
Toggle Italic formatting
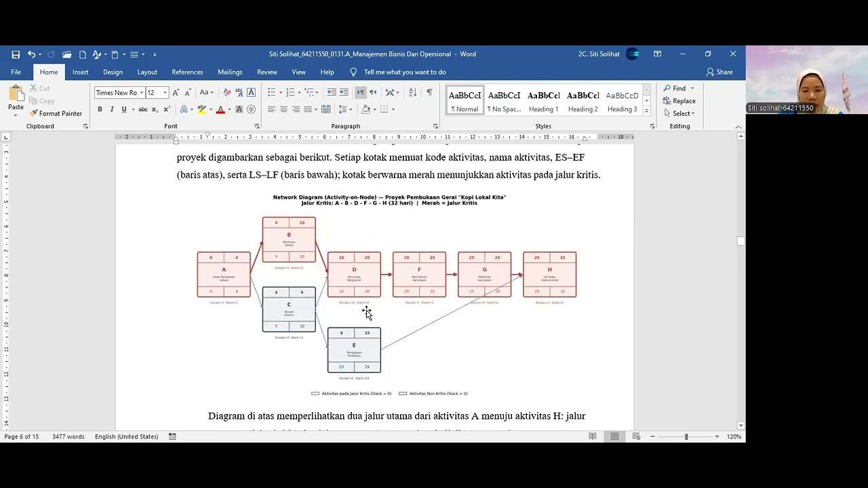click(112, 109)
